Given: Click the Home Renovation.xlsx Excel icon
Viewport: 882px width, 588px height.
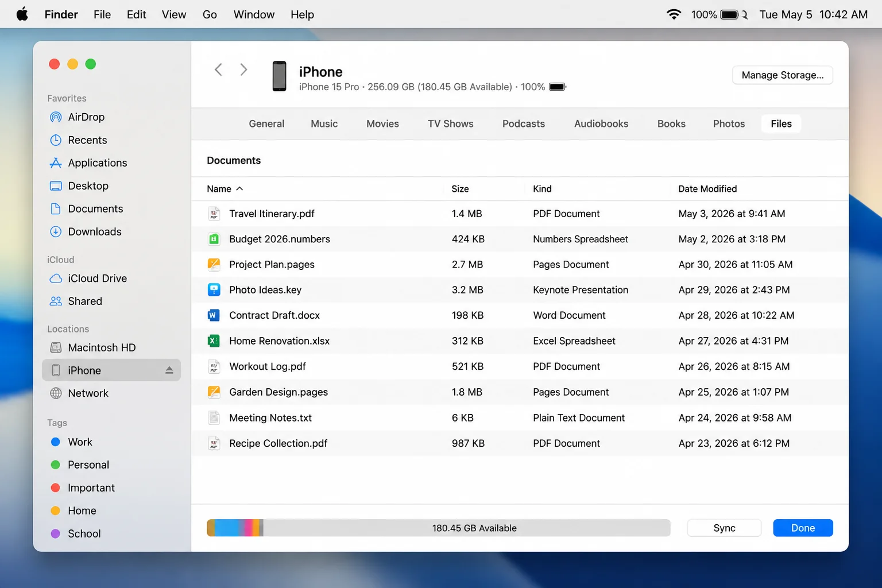Looking at the screenshot, I should click(214, 341).
